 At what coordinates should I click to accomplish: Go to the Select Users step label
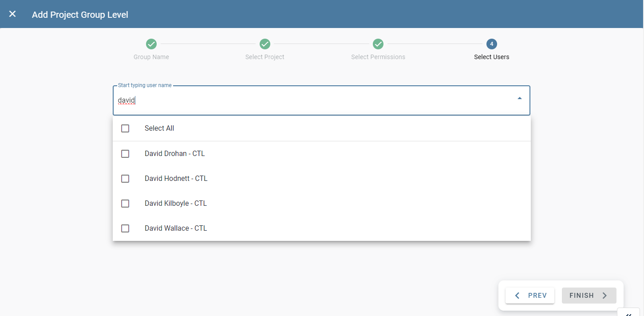tap(491, 56)
